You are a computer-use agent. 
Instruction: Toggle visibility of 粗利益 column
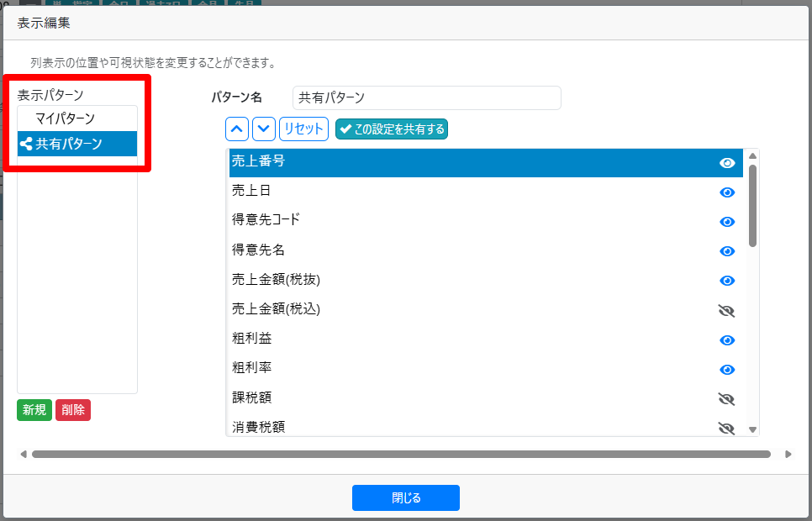click(727, 340)
